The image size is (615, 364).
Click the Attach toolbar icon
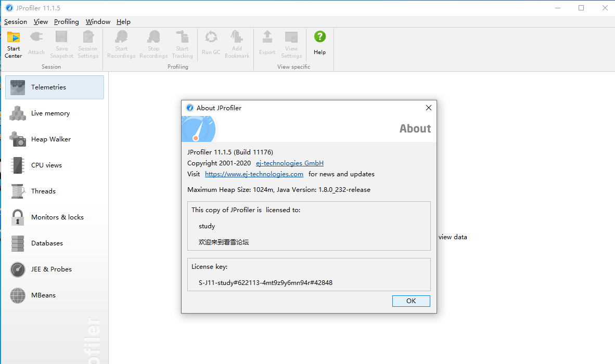coord(36,43)
